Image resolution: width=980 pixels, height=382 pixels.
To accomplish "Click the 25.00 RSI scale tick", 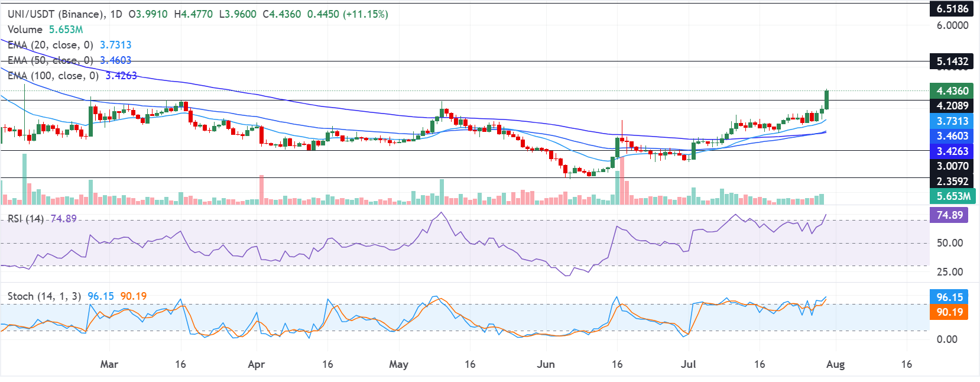I will [950, 271].
